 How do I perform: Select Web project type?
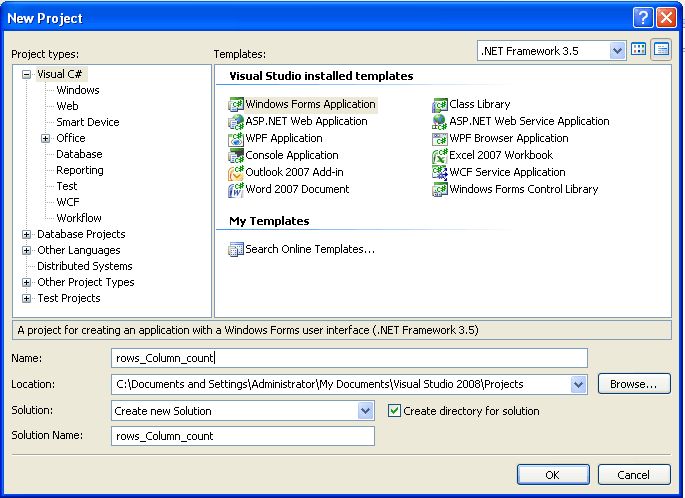[x=67, y=106]
